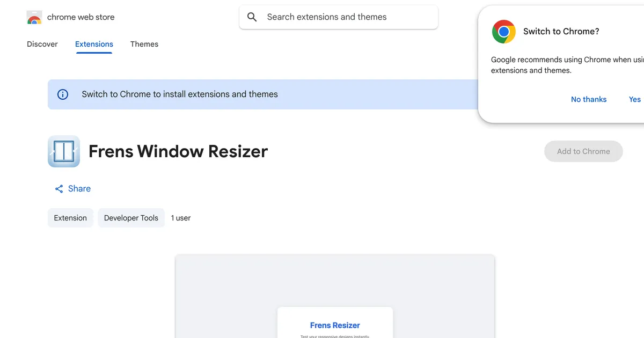Click the Add to Chrome button
The width and height of the screenshot is (644, 338).
(583, 151)
